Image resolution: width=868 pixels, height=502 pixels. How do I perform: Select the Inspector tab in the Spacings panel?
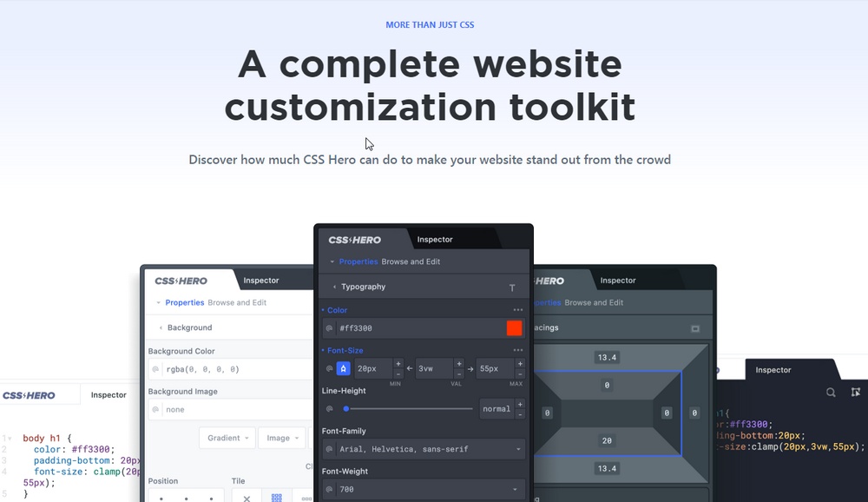pyautogui.click(x=618, y=281)
